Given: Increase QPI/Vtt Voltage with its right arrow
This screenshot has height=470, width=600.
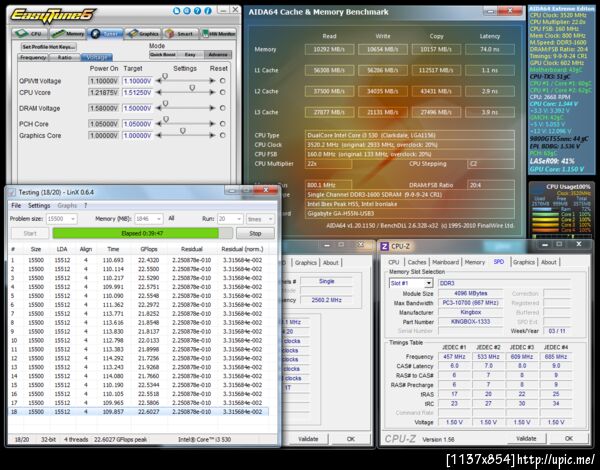Looking at the screenshot, I should coord(212,81).
